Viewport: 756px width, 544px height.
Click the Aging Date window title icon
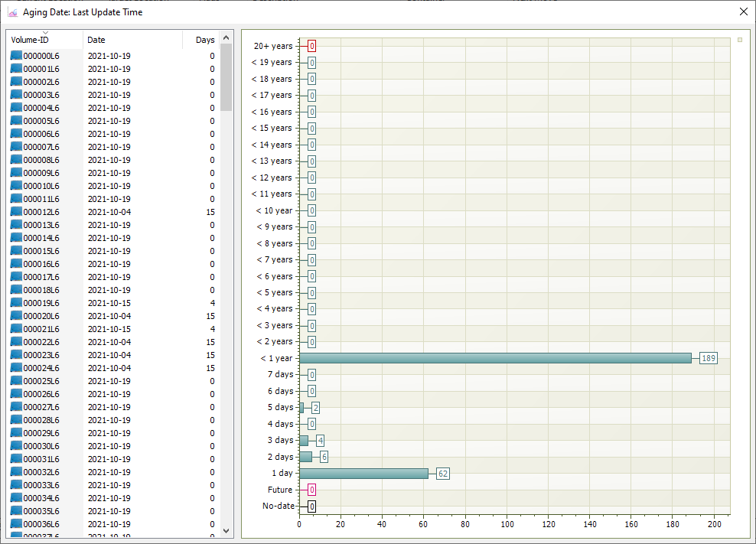click(12, 12)
